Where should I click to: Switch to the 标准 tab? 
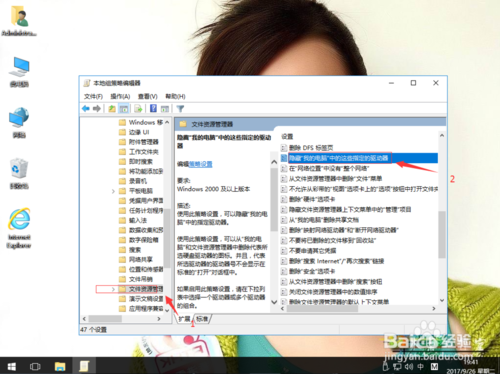[202, 319]
